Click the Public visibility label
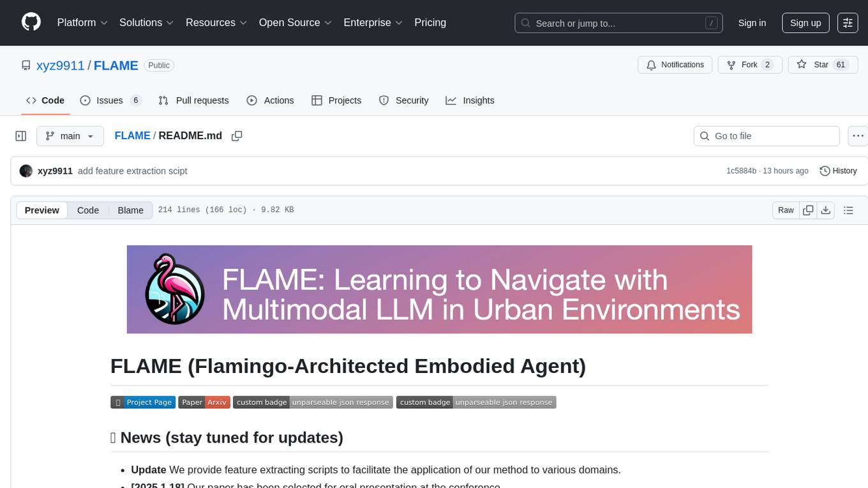The width and height of the screenshot is (868, 488). (159, 65)
